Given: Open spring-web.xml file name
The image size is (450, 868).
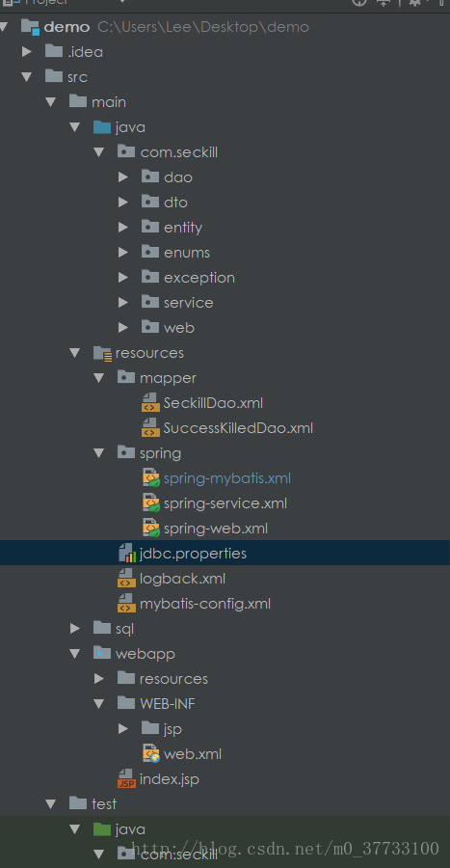Looking at the screenshot, I should pos(216,529).
